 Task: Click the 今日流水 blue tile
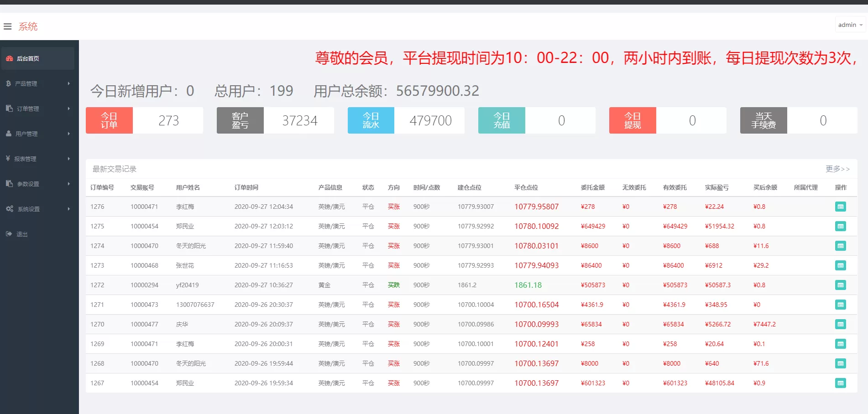(371, 120)
